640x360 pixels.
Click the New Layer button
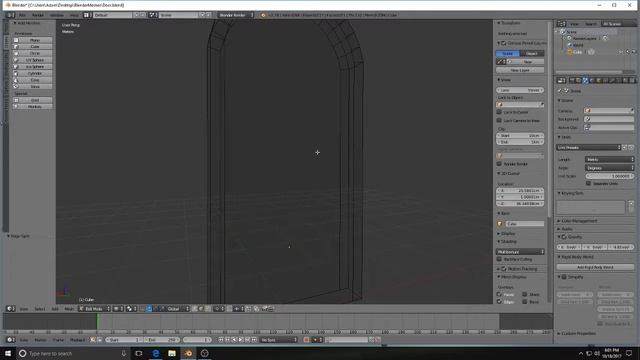click(520, 70)
